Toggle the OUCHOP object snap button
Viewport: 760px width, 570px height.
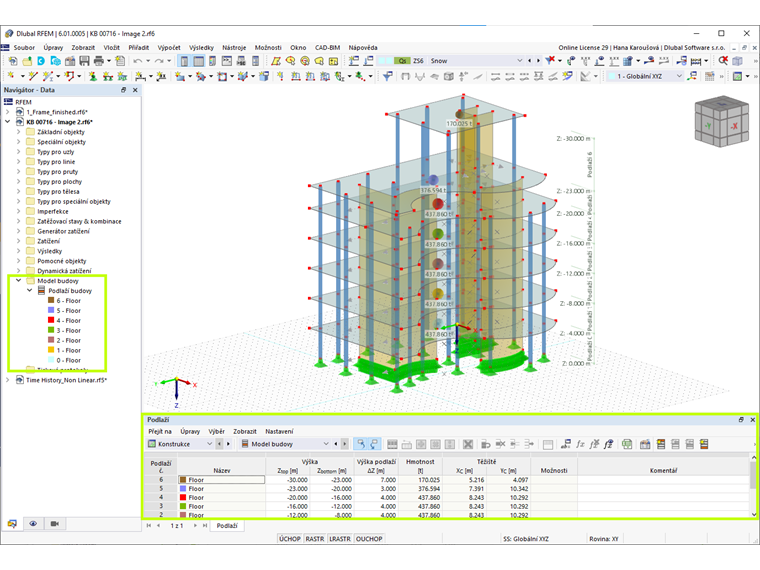point(369,538)
